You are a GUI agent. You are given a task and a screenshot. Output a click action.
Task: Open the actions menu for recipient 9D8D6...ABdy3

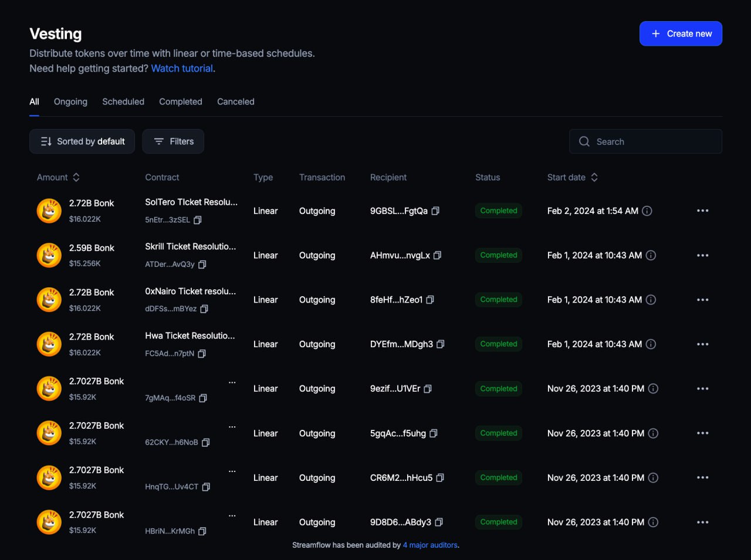[703, 522]
